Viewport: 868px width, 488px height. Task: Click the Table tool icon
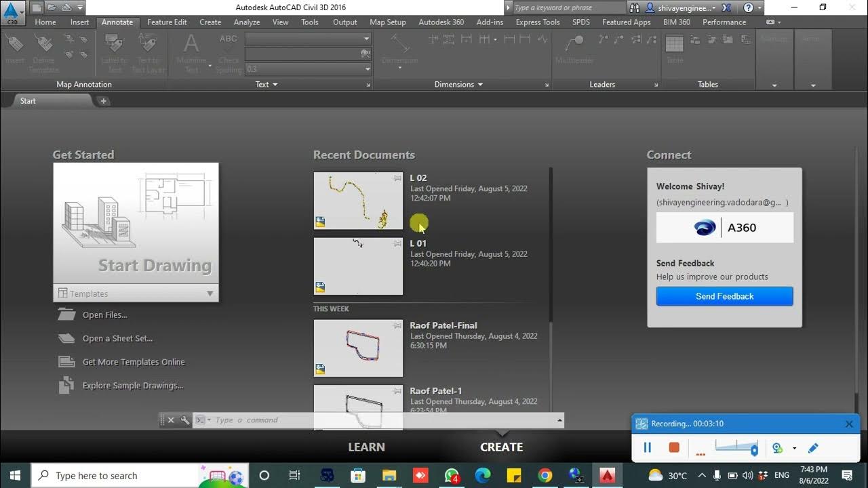[674, 49]
